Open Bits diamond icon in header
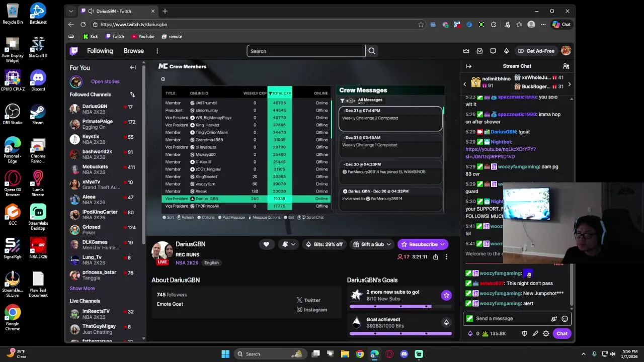The image size is (644, 362). [x=506, y=51]
